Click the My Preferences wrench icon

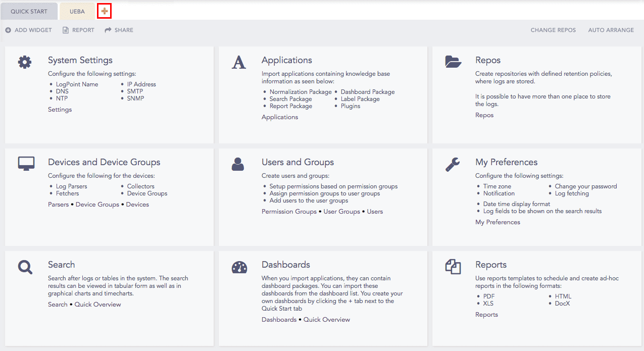click(x=452, y=164)
